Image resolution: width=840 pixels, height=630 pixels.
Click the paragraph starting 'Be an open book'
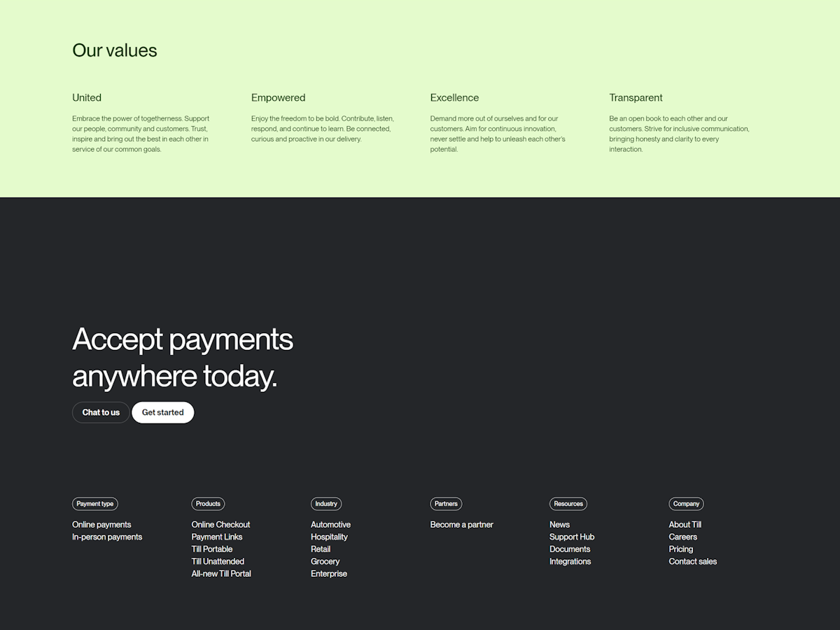[x=679, y=134]
